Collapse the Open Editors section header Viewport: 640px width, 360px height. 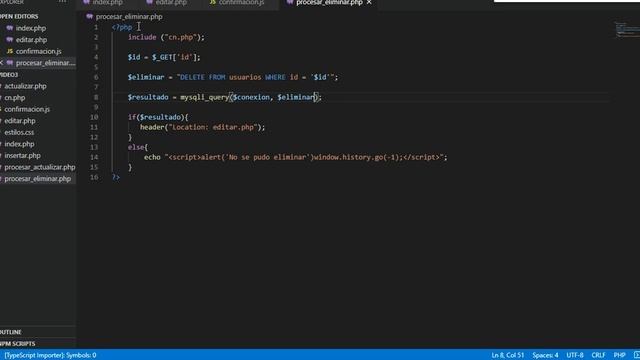point(19,16)
